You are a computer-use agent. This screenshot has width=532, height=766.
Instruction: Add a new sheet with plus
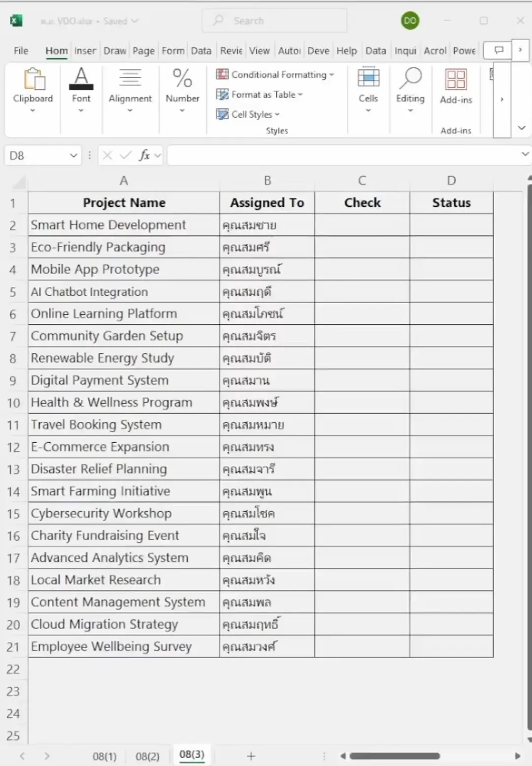tap(251, 756)
